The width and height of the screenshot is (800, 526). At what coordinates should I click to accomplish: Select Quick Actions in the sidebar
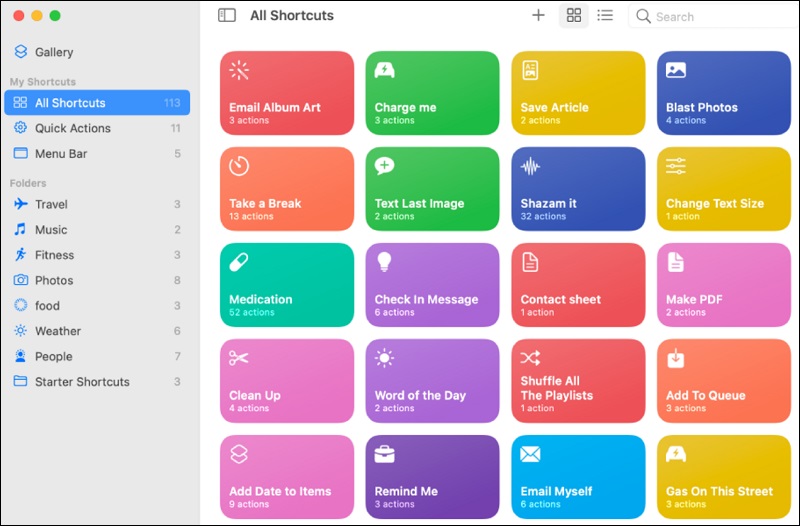pyautogui.click(x=72, y=128)
